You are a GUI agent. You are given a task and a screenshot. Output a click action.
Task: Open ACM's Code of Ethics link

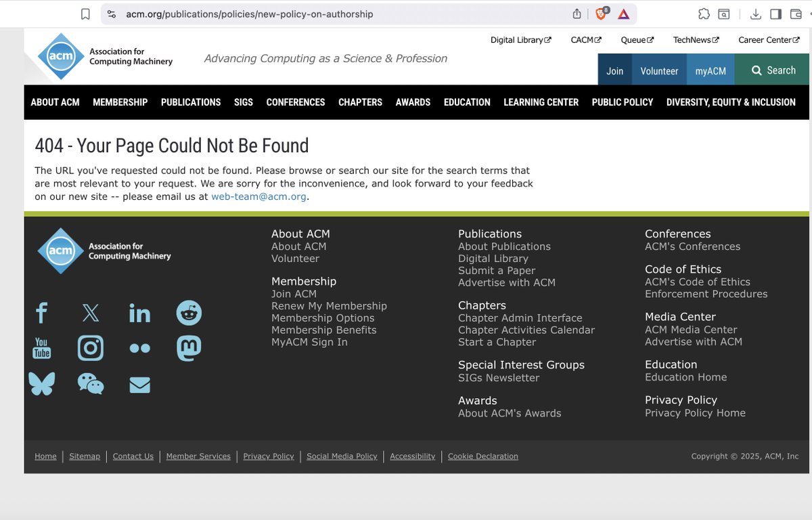pyautogui.click(x=698, y=282)
